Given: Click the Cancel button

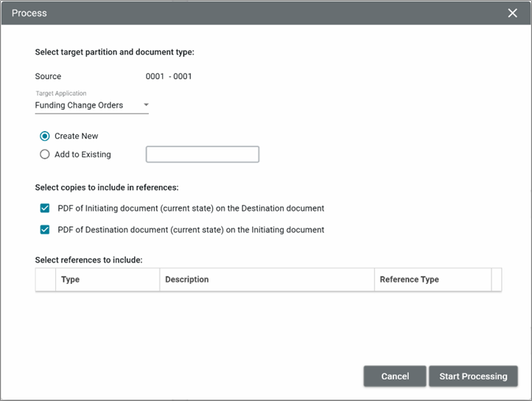Looking at the screenshot, I should coord(395,376).
